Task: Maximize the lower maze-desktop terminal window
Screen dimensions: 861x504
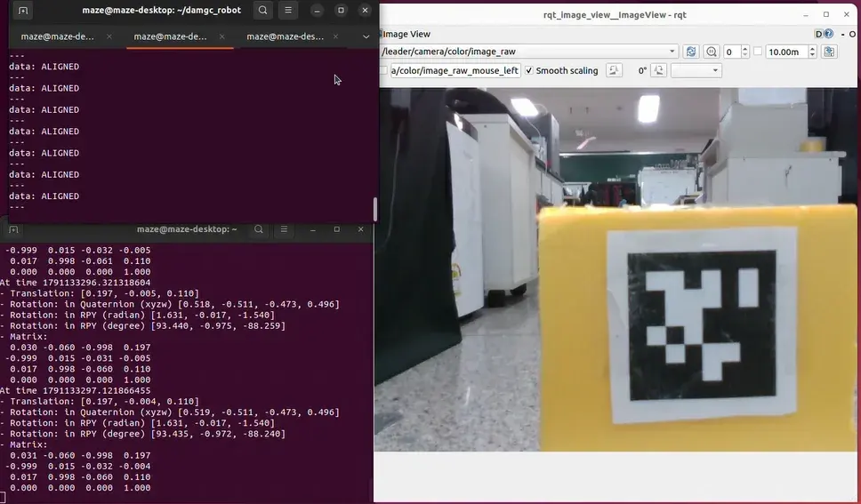Action: (336, 229)
